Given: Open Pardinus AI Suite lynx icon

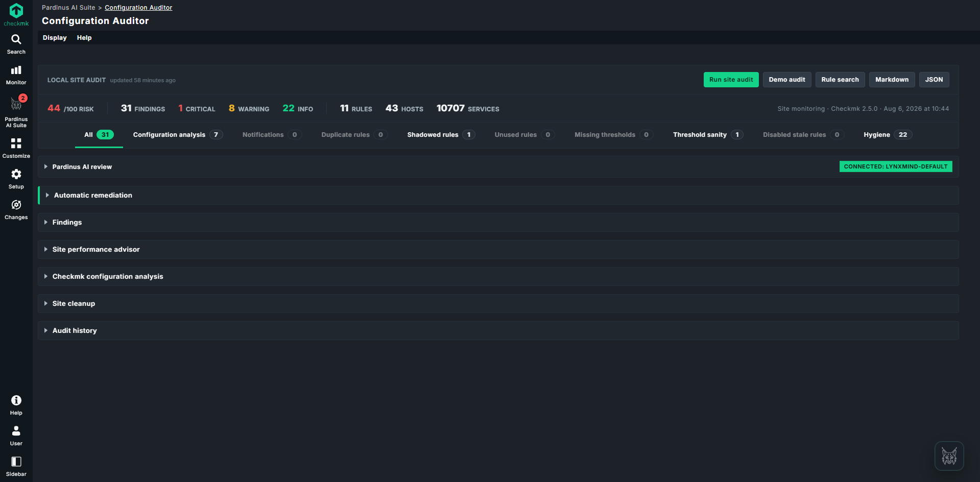Looking at the screenshot, I should 16,104.
